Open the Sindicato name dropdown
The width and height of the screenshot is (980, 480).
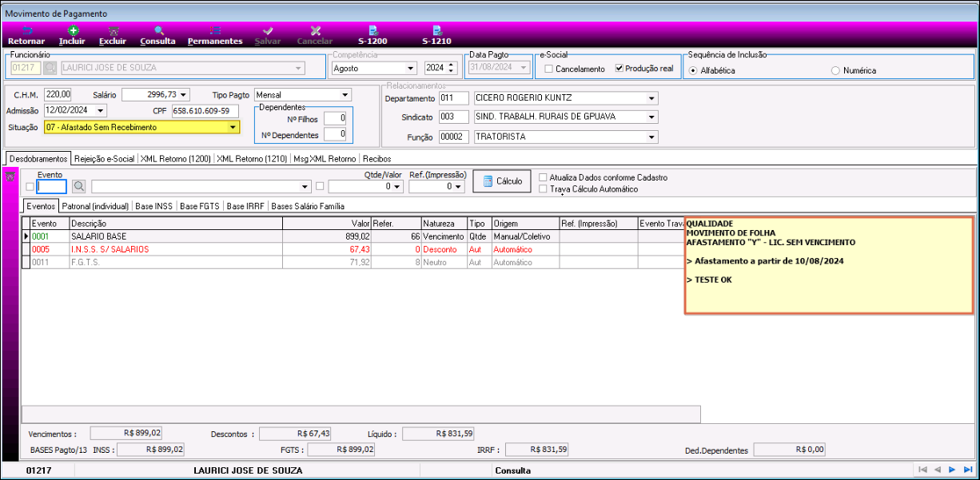(652, 117)
